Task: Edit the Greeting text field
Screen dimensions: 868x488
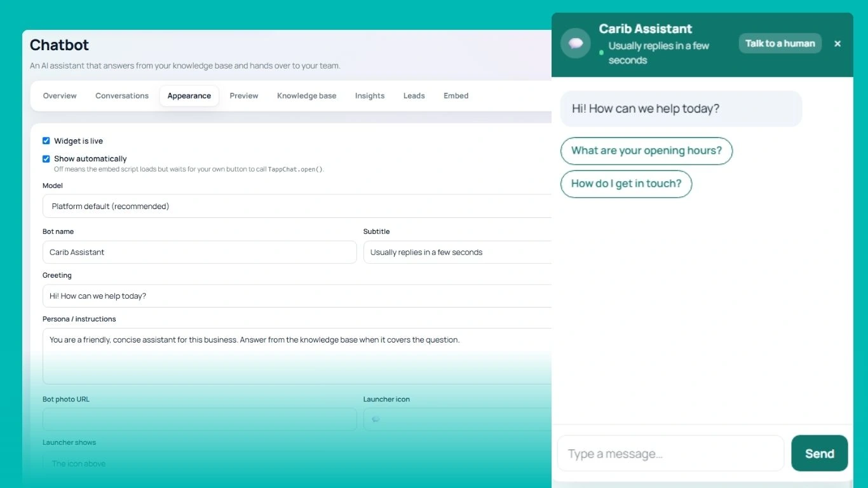Action: [x=297, y=296]
